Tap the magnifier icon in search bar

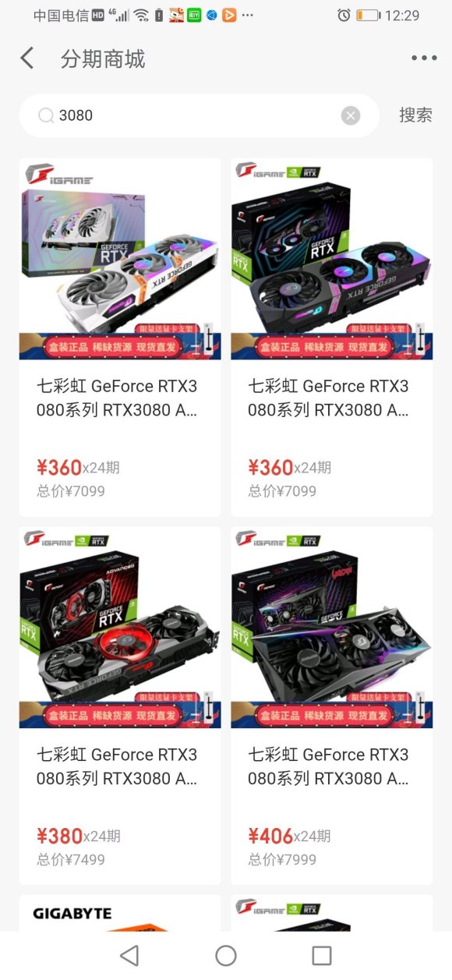46,115
